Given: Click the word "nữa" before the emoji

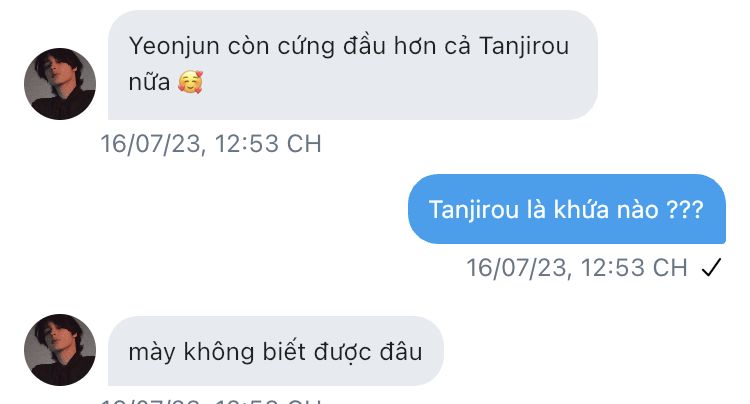Looking at the screenshot, I should click(149, 82).
